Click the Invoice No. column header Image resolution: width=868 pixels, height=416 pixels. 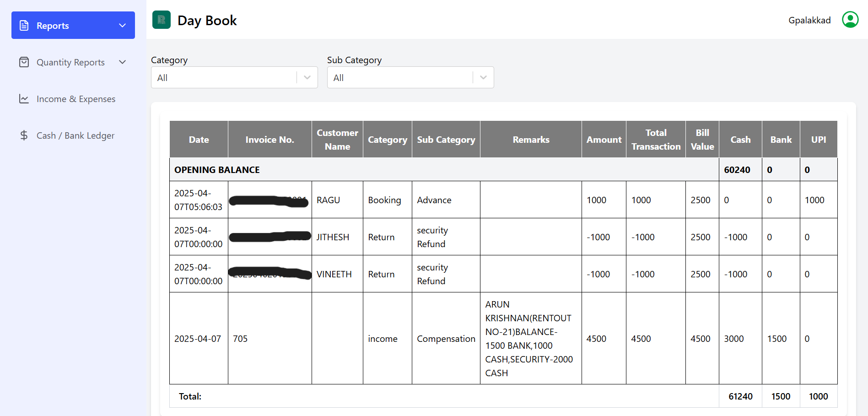(270, 140)
